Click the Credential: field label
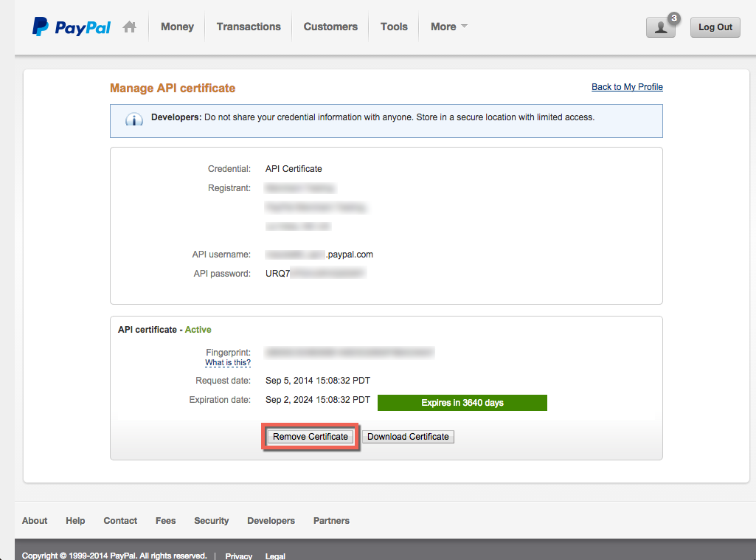This screenshot has height=560, width=756. coord(229,169)
